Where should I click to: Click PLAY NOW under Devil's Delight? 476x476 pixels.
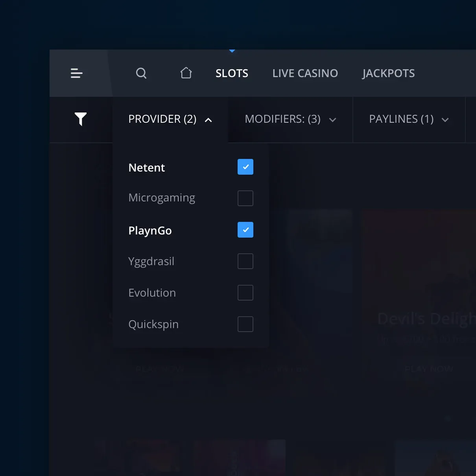click(429, 369)
